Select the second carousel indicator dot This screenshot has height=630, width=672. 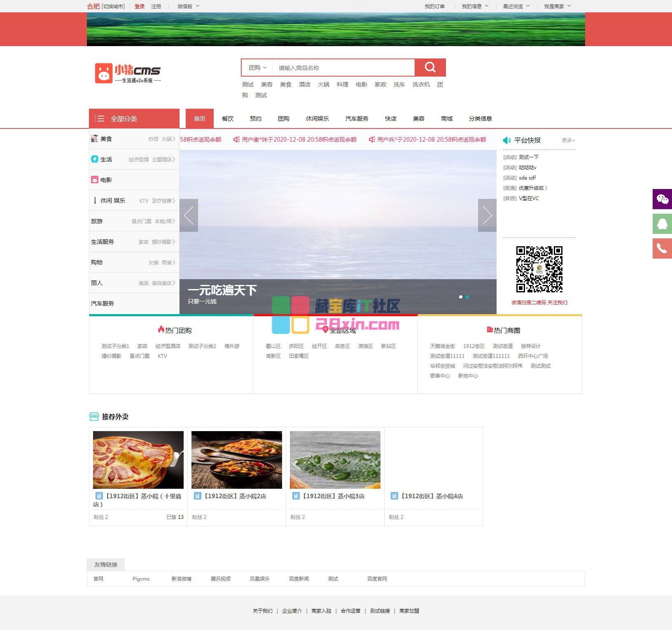[467, 297]
